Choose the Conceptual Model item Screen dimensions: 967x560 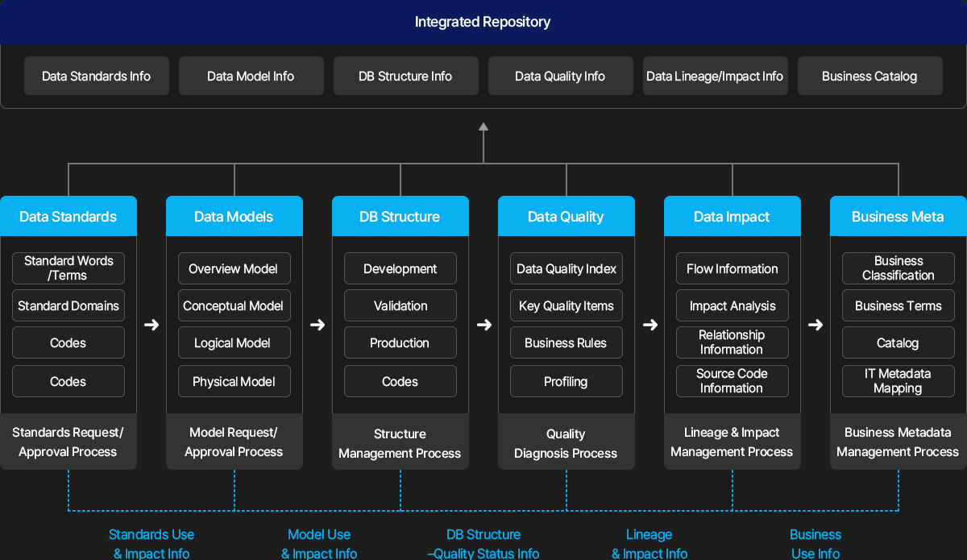coord(234,305)
